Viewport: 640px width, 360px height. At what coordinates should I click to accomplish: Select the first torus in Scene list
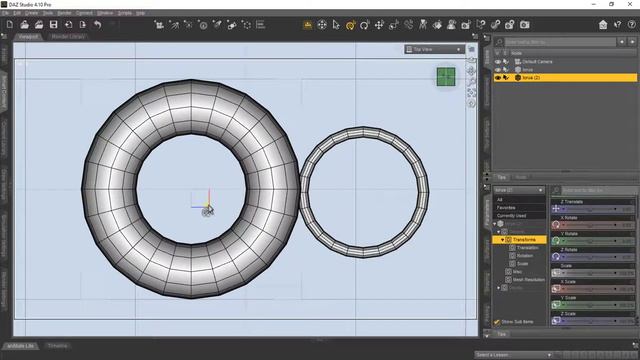[528, 70]
